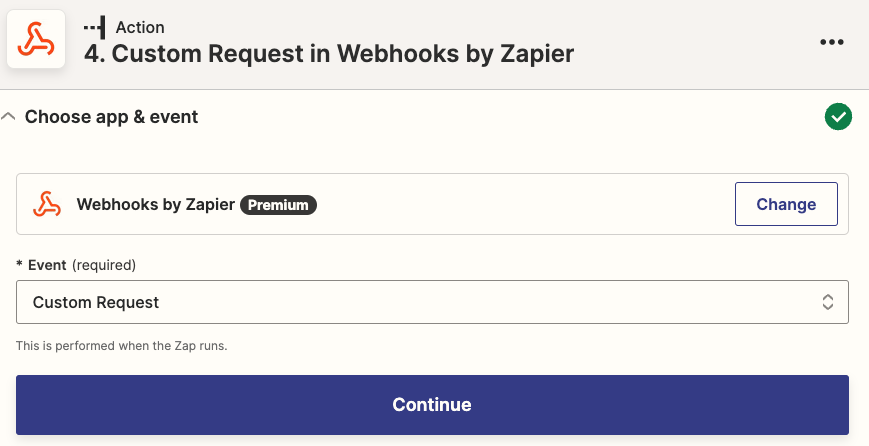Select the "Webhooks by Zapier" app name

pyautogui.click(x=156, y=205)
